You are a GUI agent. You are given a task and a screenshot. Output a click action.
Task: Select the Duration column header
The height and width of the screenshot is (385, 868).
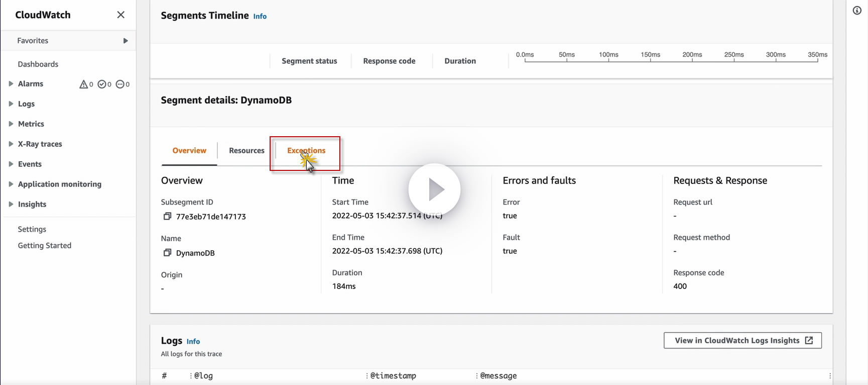tap(460, 61)
